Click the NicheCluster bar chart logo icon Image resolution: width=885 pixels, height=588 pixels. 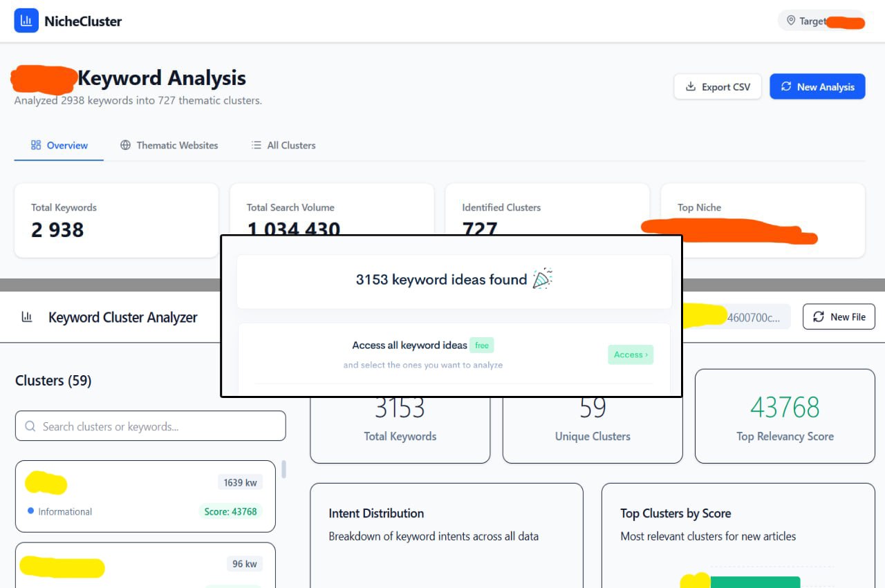pyautogui.click(x=26, y=21)
